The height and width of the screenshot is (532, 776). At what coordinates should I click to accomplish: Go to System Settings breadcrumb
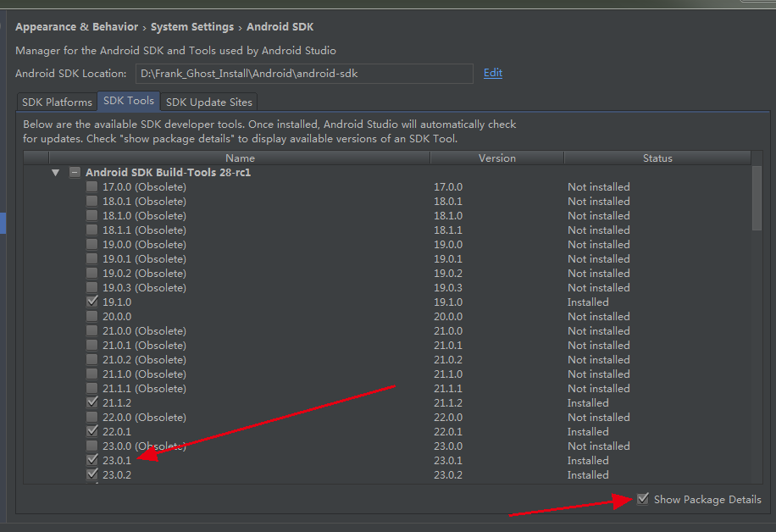point(192,27)
